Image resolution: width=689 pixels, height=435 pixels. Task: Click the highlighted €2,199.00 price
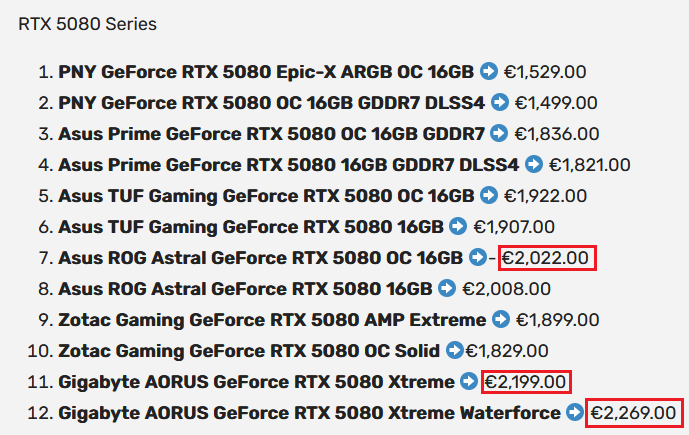(x=526, y=382)
